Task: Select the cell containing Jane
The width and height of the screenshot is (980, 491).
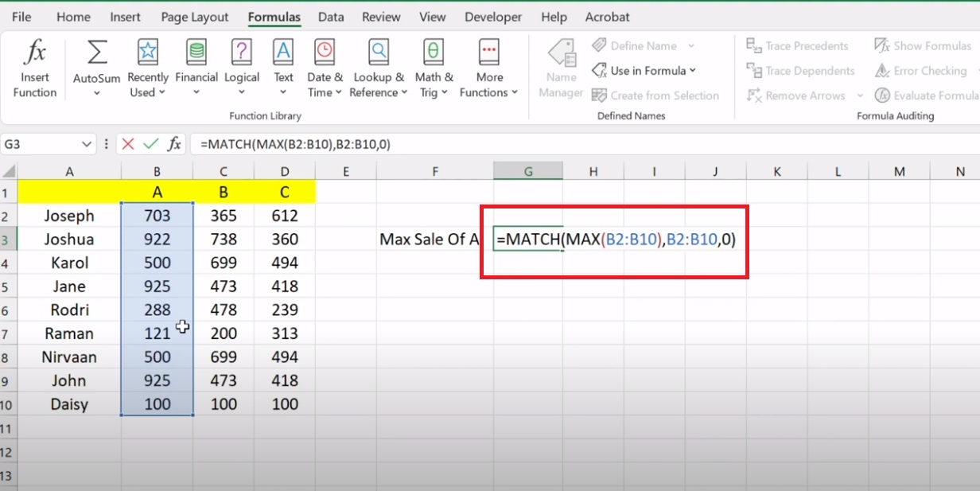Action: click(x=68, y=286)
